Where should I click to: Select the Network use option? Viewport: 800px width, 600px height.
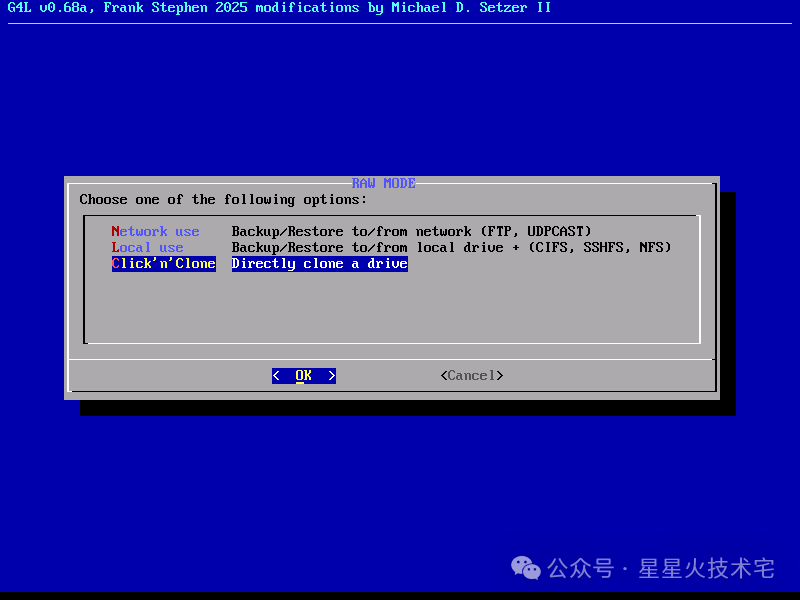coord(155,232)
